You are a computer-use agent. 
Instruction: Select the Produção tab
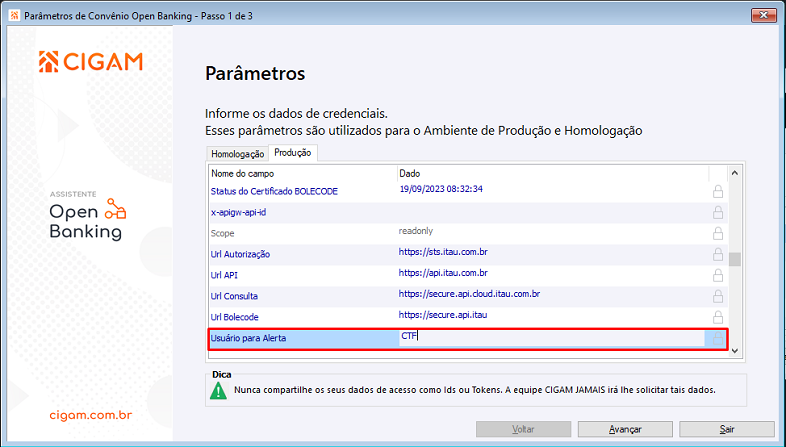[293, 152]
